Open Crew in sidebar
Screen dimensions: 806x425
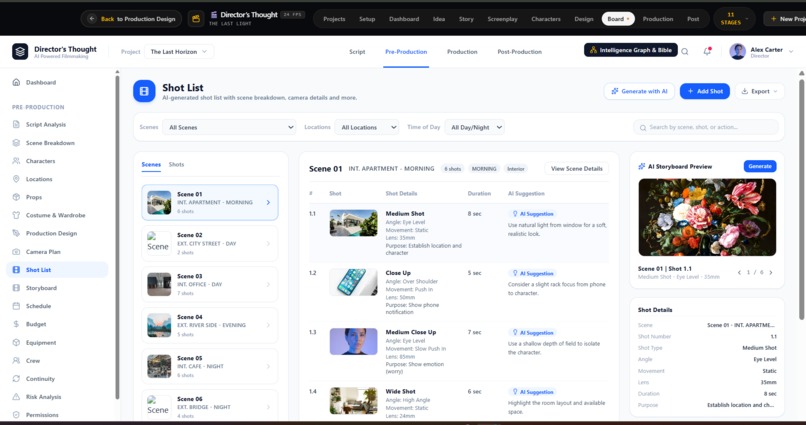click(58, 361)
